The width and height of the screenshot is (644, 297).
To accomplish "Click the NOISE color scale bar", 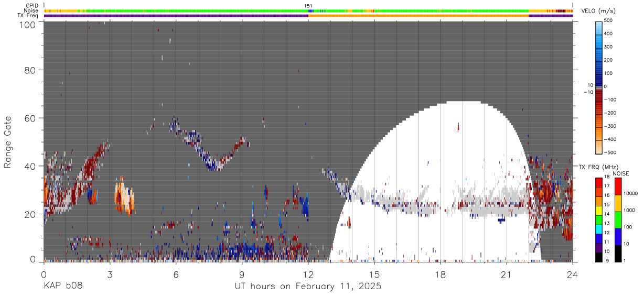I will coord(618,220).
